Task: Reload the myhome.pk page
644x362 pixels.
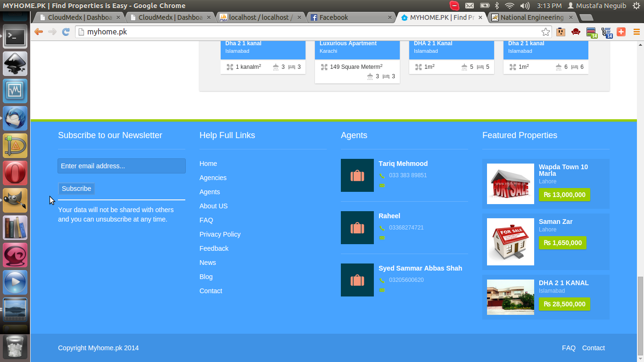Action: 66,32
